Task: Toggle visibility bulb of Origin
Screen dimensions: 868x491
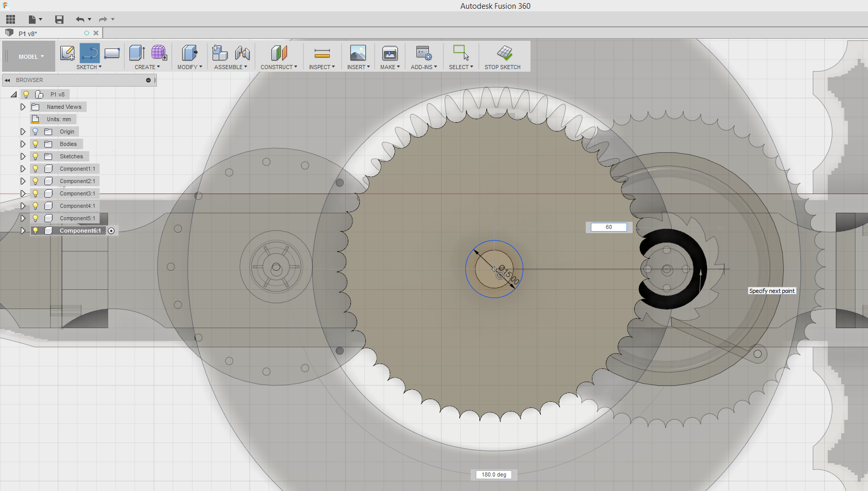Action: point(36,132)
